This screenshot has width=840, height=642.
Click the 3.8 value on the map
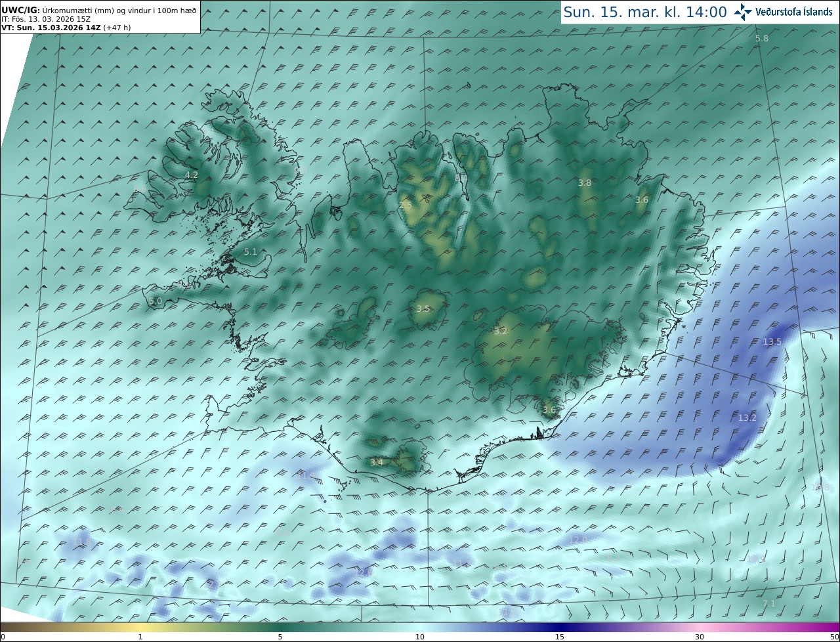tap(585, 183)
